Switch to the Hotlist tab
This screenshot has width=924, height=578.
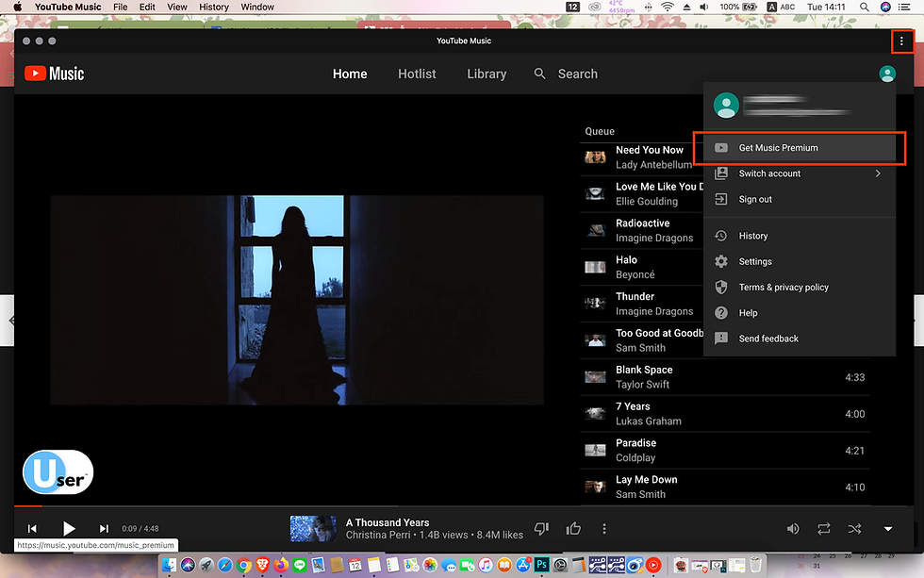pyautogui.click(x=417, y=74)
